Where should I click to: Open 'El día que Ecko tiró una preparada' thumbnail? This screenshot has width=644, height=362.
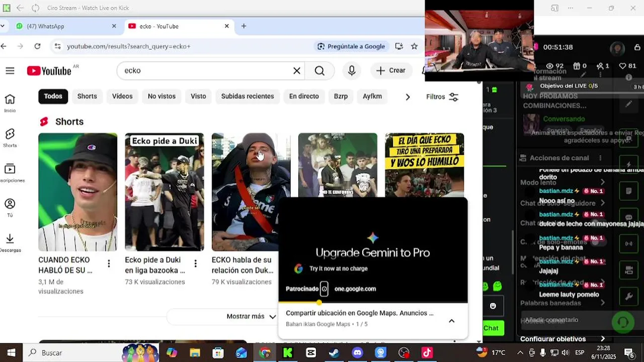(425, 165)
